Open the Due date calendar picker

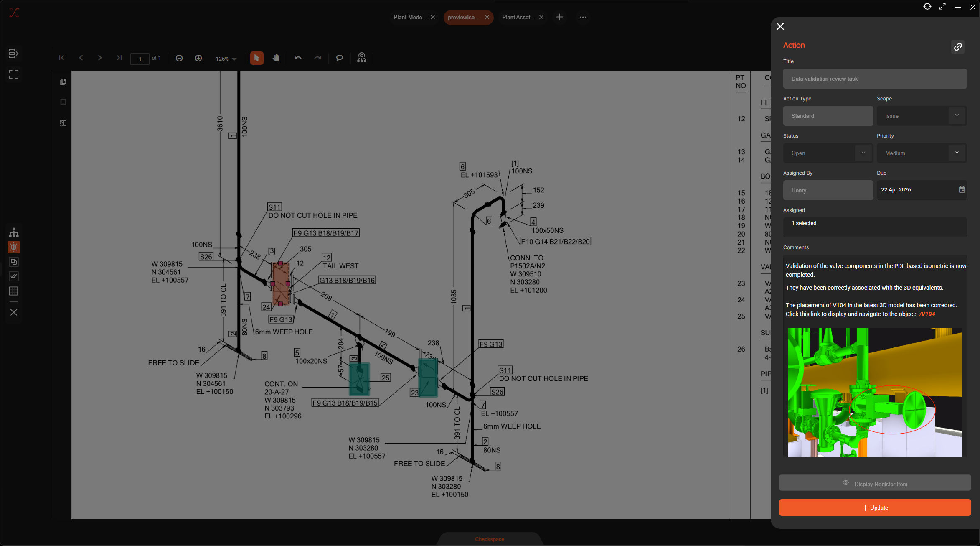coord(962,189)
